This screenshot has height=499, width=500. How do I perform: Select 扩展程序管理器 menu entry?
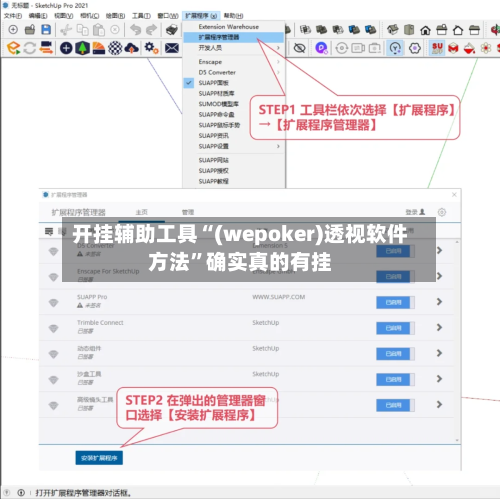[234, 37]
